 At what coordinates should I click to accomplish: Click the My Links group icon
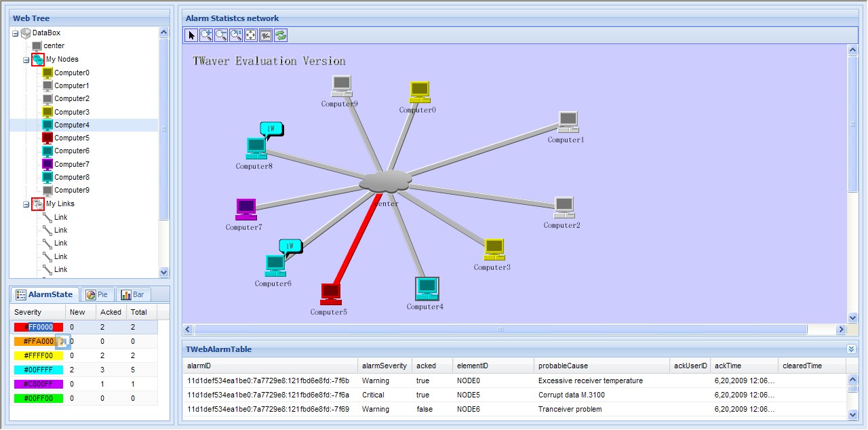point(38,204)
